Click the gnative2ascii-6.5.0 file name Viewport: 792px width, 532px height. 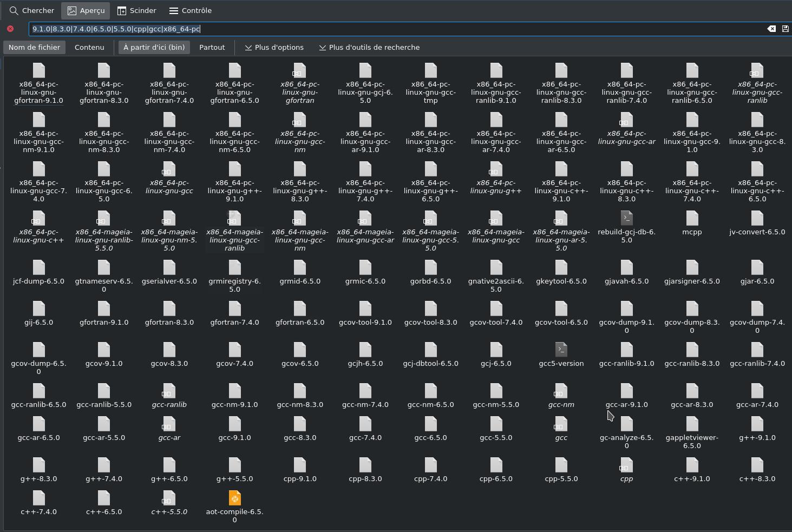pyautogui.click(x=496, y=285)
